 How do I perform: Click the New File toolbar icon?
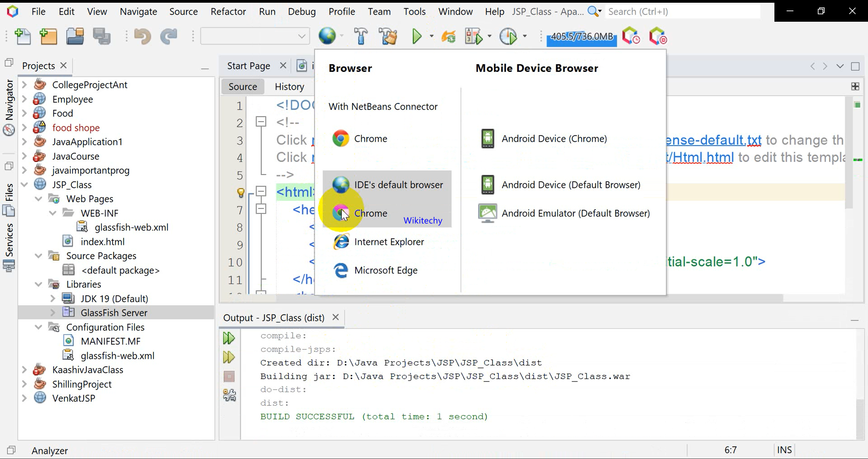(23, 36)
